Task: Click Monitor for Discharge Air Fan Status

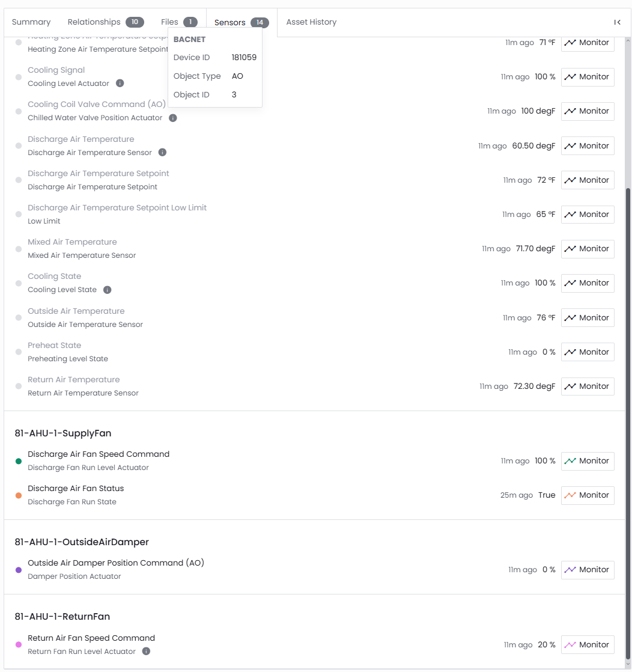Action: [x=588, y=495]
